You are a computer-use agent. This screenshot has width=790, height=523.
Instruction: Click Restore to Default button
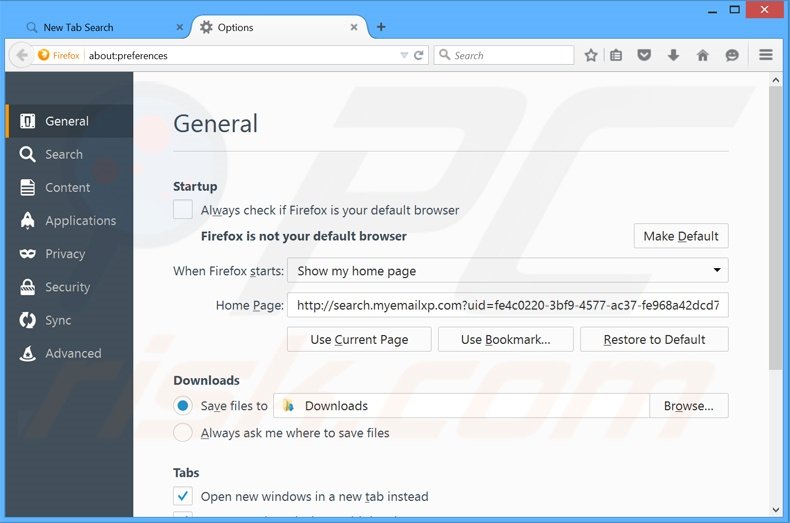pyautogui.click(x=654, y=339)
